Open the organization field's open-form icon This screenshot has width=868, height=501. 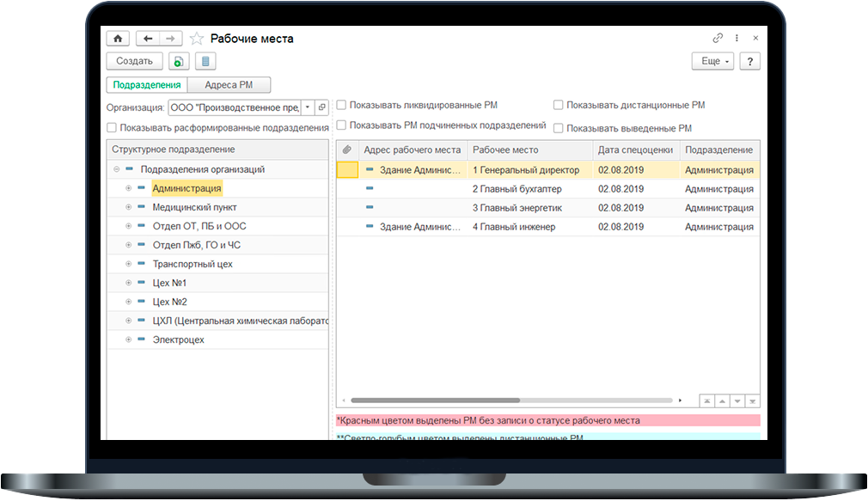tap(321, 107)
